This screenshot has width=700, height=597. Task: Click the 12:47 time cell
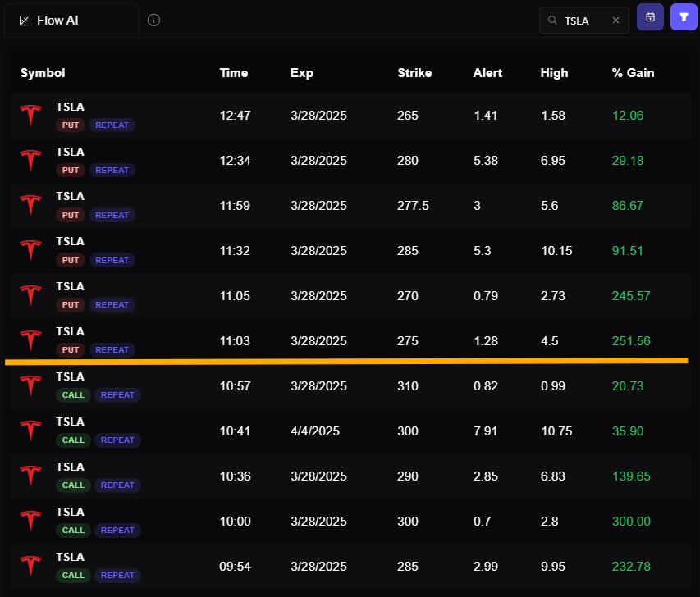click(235, 115)
